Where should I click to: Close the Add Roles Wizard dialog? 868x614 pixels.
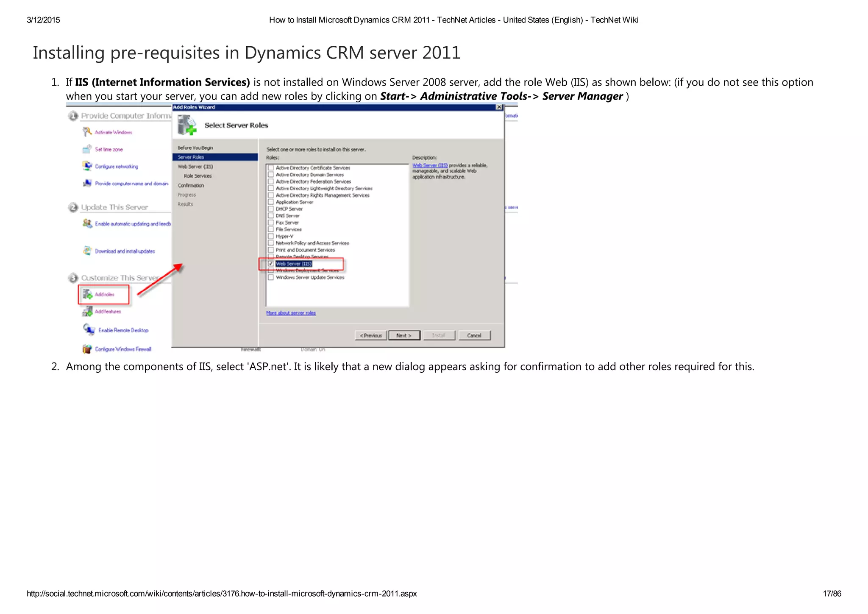(x=499, y=107)
